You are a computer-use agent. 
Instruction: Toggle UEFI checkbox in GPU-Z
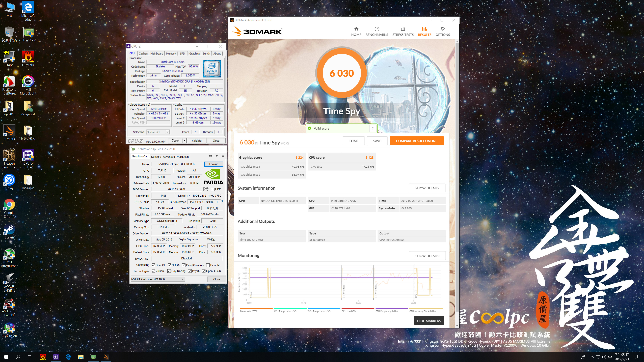coord(213,189)
